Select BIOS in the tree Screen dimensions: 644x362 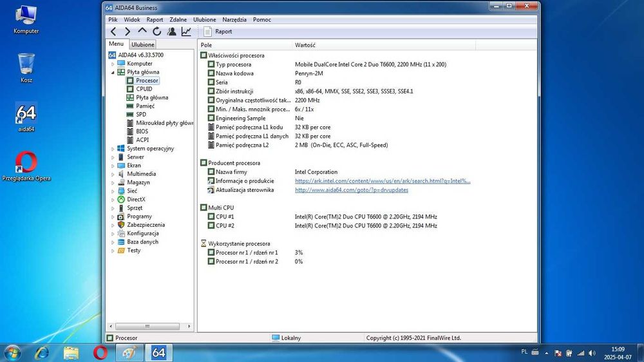click(142, 131)
